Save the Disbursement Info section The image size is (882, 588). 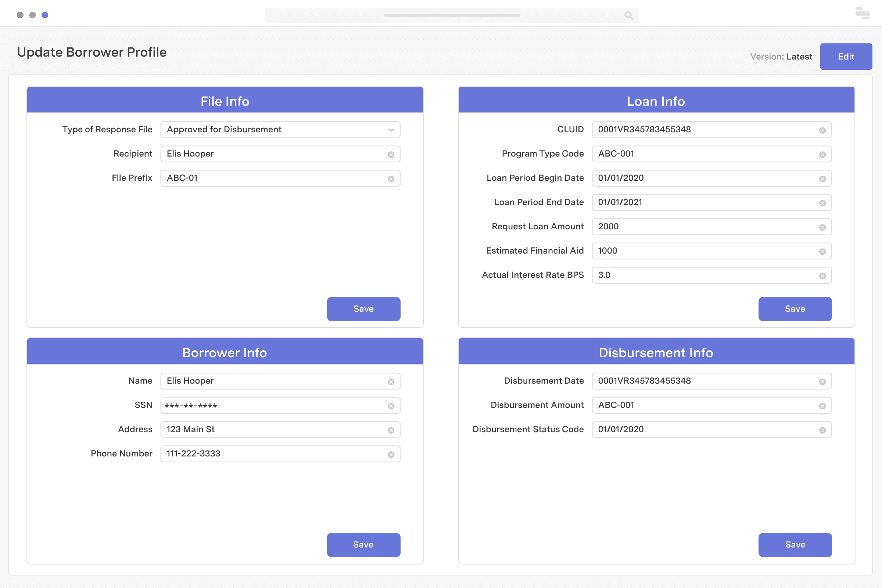coord(795,545)
